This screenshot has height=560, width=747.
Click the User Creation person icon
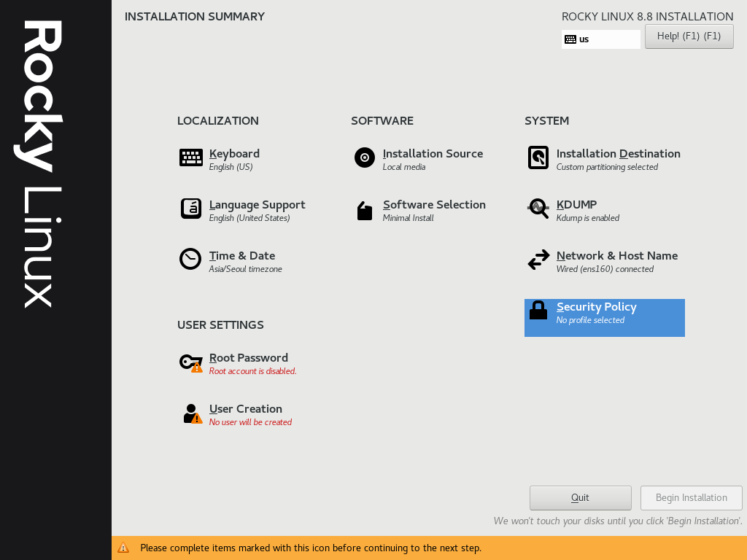coord(193,413)
